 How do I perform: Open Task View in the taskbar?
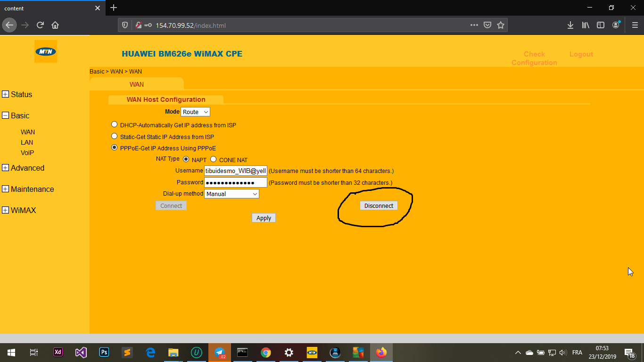[x=34, y=352]
